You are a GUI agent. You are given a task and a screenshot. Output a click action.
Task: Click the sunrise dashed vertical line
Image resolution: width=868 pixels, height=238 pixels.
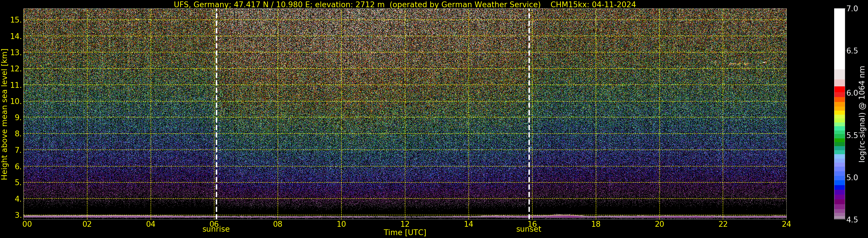(216, 114)
